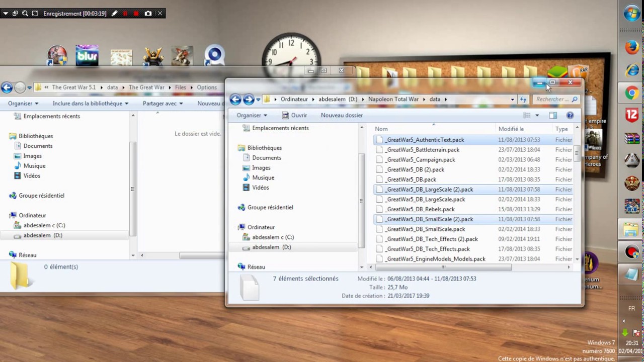This screenshot has width=644, height=362.
Task: Open Documents library in front window sidebar
Action: point(267,158)
